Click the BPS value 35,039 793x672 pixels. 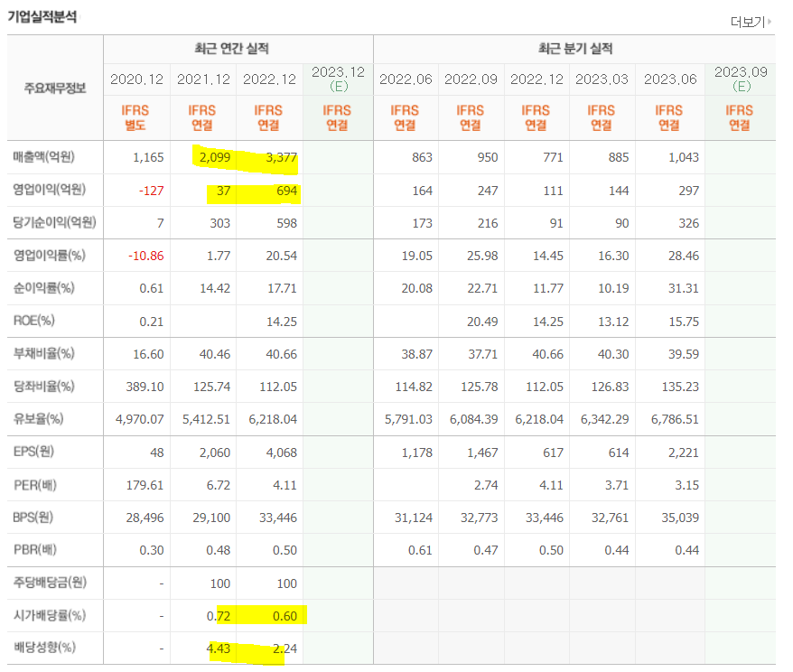pyautogui.click(x=680, y=518)
